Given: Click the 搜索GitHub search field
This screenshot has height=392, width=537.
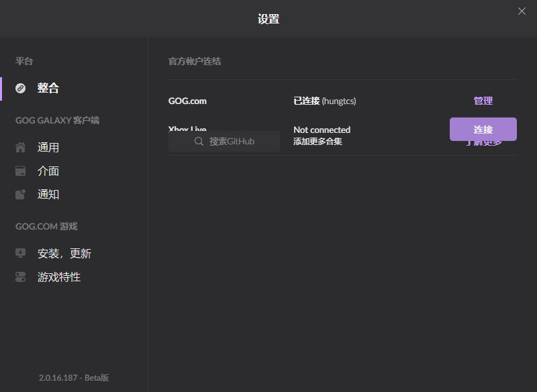Looking at the screenshot, I should pyautogui.click(x=224, y=141).
